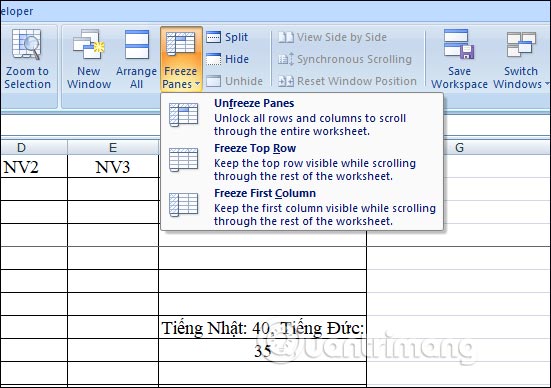Click the Zoom to Selection icon
The image size is (551, 388).
click(27, 45)
